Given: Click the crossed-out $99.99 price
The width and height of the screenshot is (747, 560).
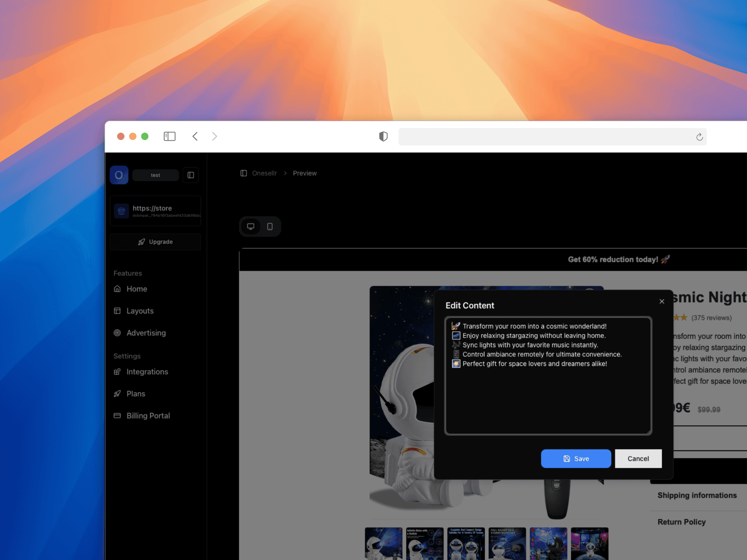Looking at the screenshot, I should click(x=709, y=409).
